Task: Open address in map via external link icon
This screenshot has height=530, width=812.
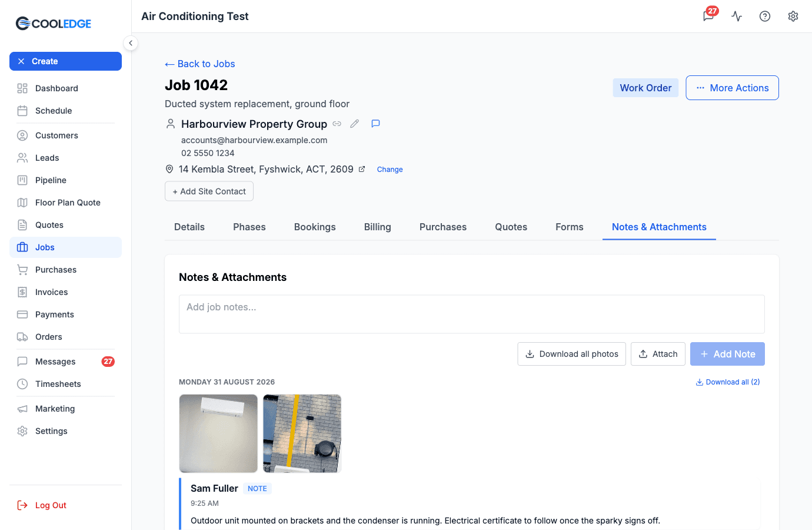Action: pos(362,169)
